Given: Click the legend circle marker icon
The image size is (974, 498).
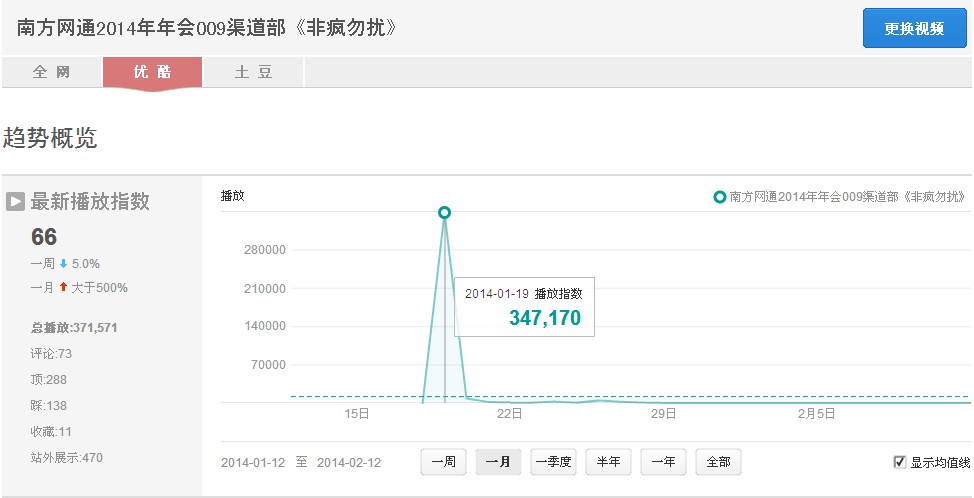Looking at the screenshot, I should [720, 197].
